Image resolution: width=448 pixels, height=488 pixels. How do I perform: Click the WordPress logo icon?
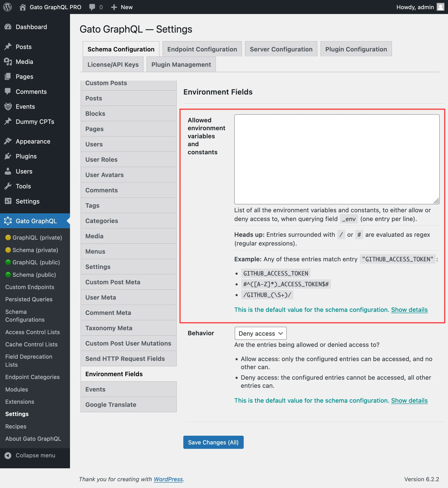tap(7, 7)
